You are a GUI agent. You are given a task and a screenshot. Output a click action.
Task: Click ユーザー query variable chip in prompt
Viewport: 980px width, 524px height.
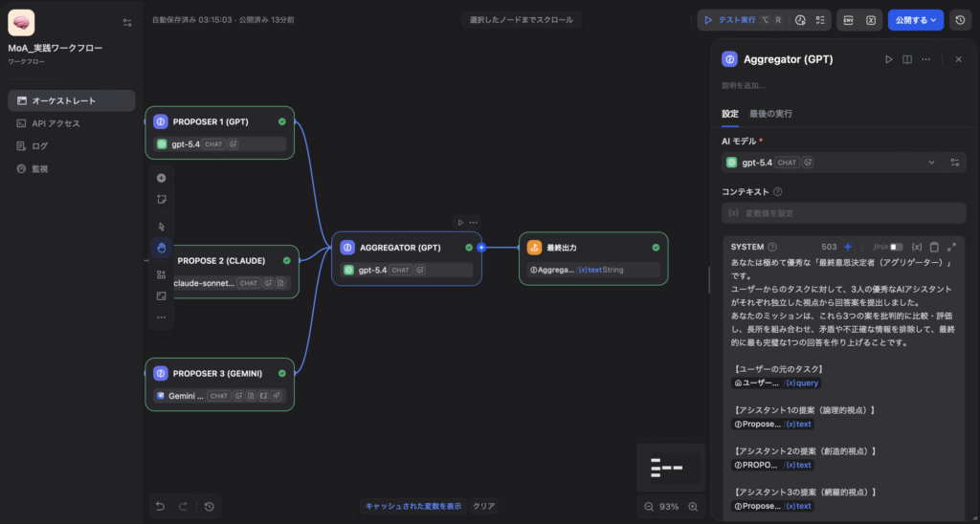[775, 382]
